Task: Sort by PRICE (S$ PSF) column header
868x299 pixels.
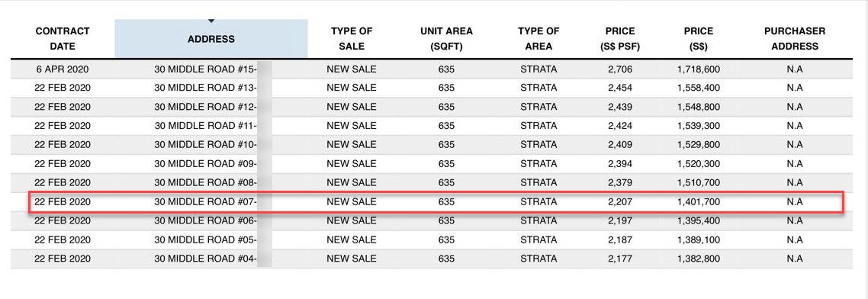Action: click(x=619, y=39)
